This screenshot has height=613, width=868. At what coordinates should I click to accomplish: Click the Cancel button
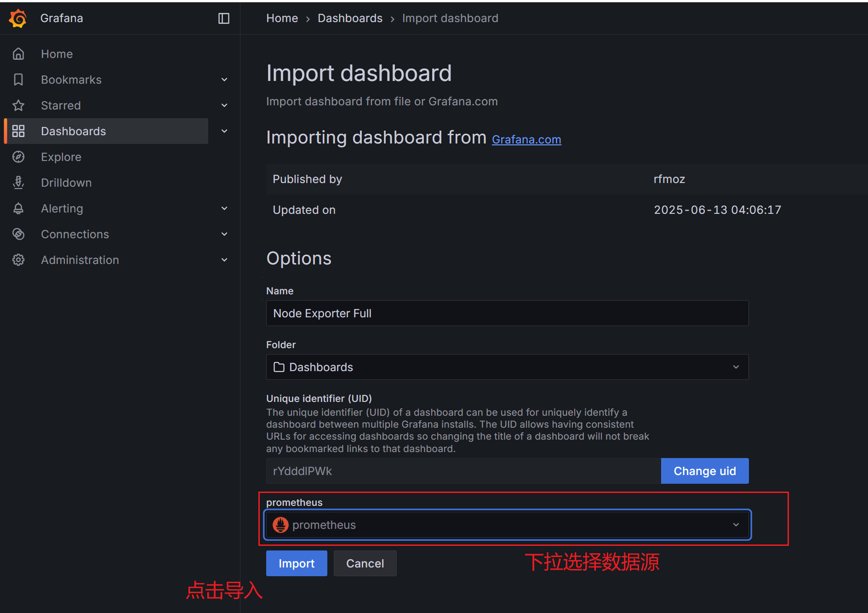click(x=365, y=563)
